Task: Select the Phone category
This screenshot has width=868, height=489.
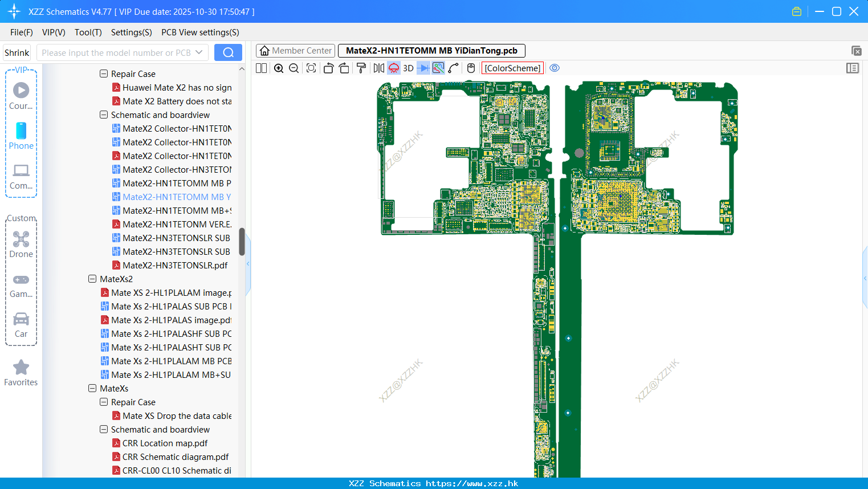Action: click(x=21, y=136)
